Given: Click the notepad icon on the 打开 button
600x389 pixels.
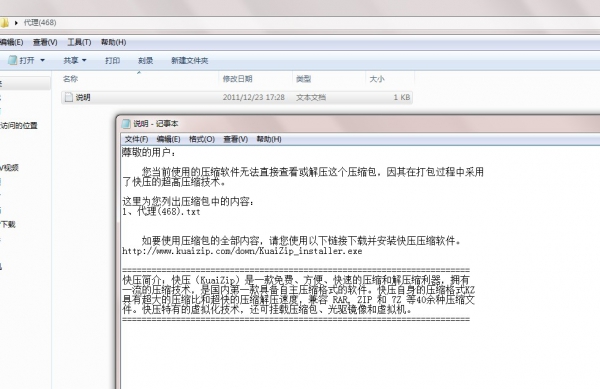Looking at the screenshot, I should [13, 60].
